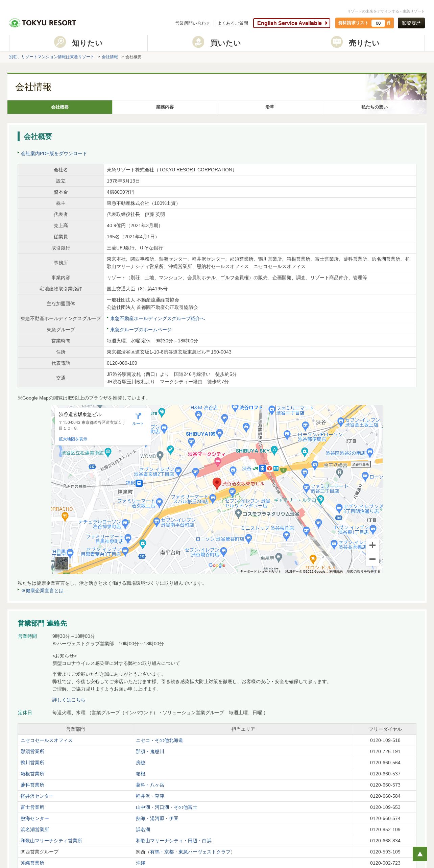Open the 知りたい navigation menu

click(78, 43)
